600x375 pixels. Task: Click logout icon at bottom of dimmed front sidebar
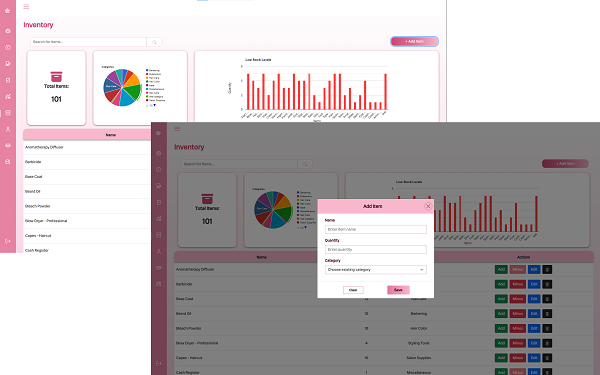tap(158, 363)
